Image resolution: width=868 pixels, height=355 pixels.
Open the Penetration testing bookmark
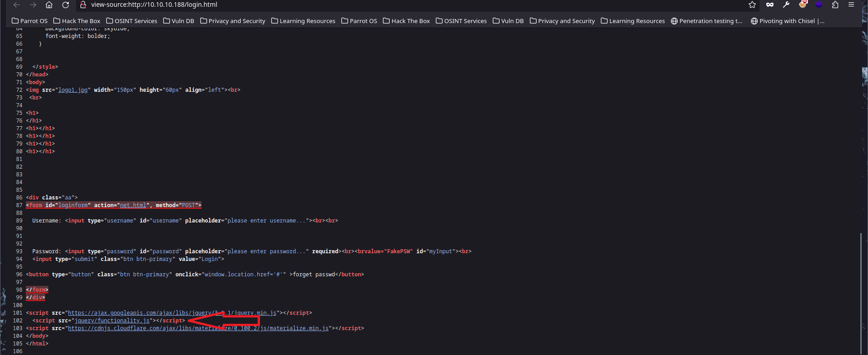point(707,21)
